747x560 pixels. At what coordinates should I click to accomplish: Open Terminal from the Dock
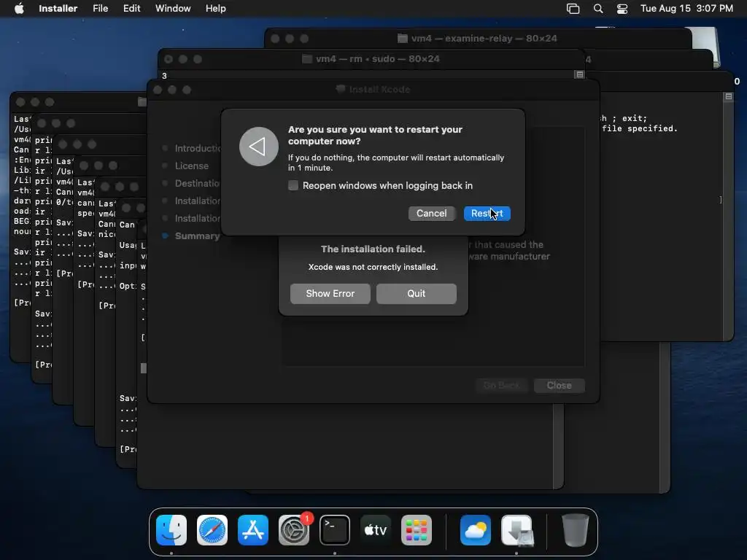334,530
